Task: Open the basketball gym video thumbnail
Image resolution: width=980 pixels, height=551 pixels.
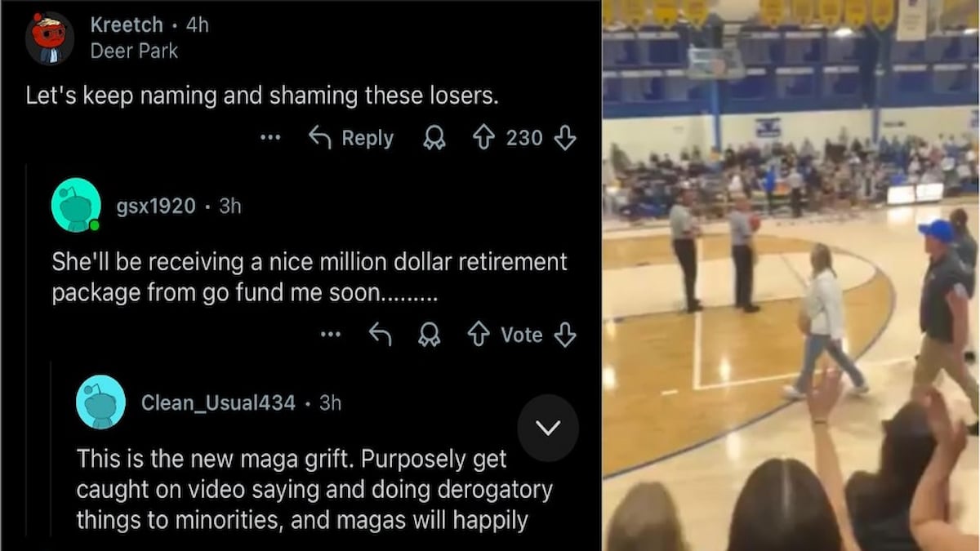Action: (791, 275)
